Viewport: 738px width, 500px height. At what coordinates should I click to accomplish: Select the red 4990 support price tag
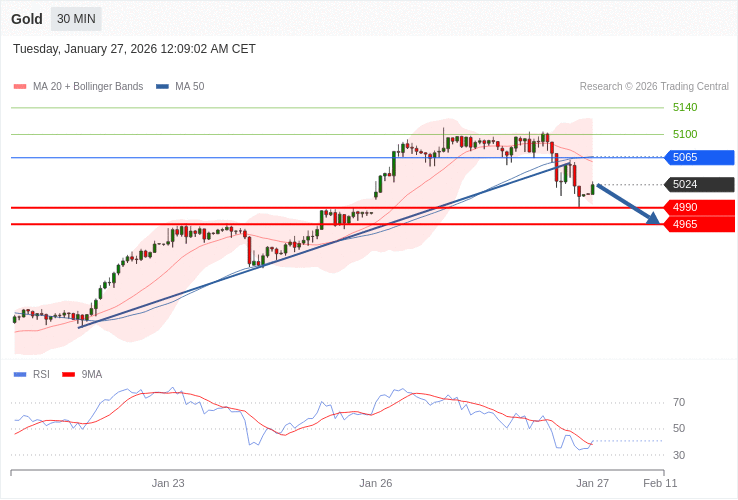pyautogui.click(x=699, y=208)
